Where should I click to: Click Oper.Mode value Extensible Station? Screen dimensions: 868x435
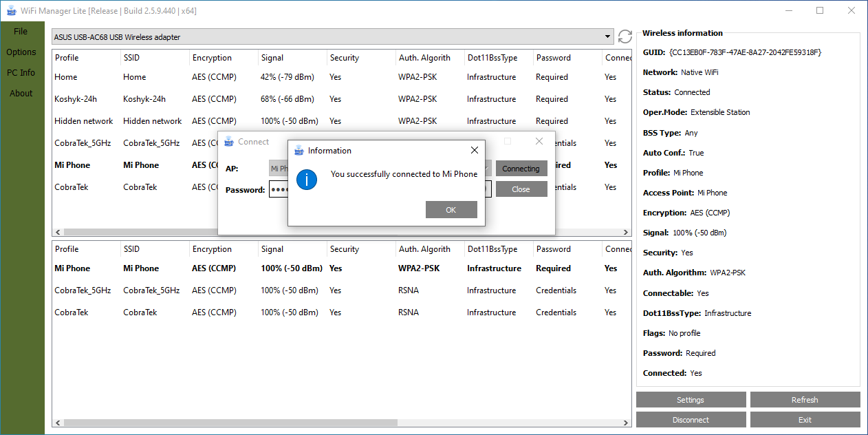pyautogui.click(x=720, y=112)
